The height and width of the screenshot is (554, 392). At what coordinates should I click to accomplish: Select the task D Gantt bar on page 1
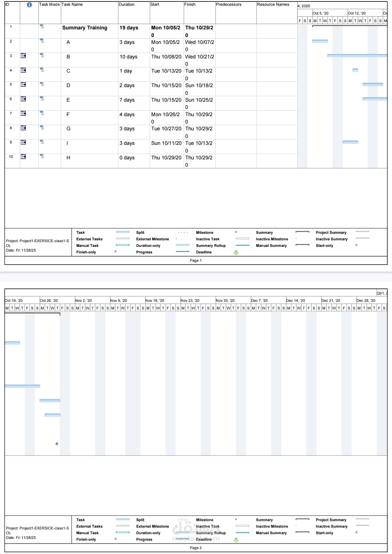click(373, 84)
